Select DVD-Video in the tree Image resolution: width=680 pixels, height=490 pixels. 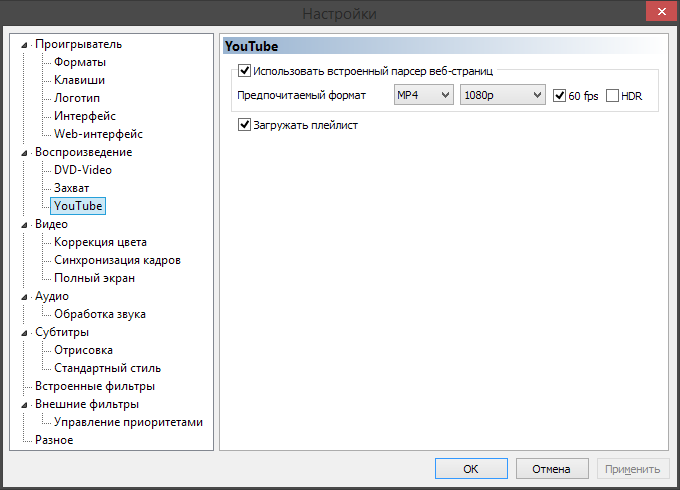click(83, 170)
